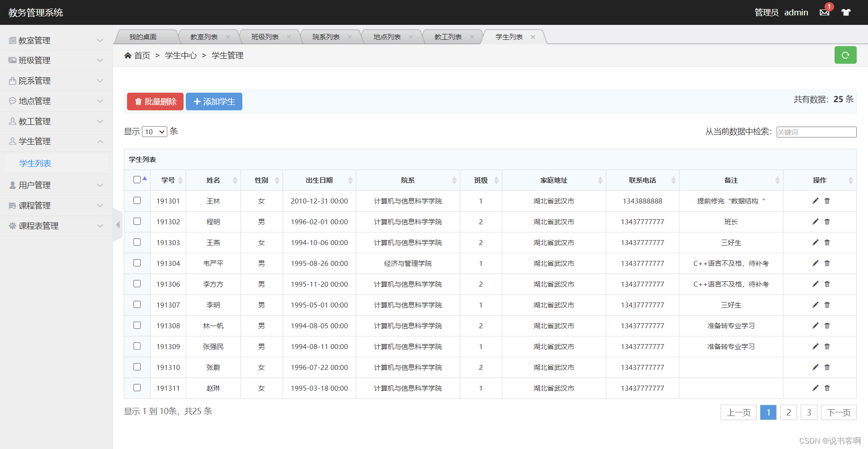Expand 地点管理 sidebar menu

(x=56, y=101)
